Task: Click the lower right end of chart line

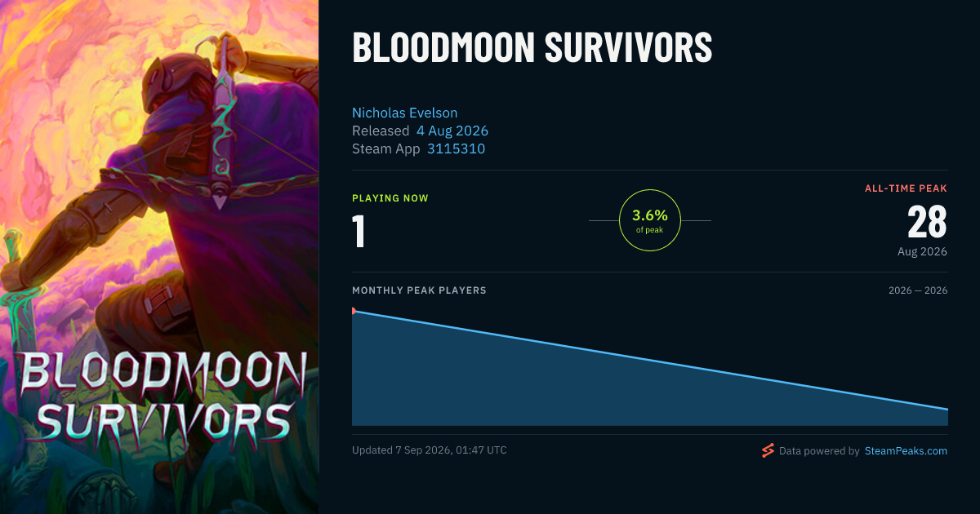Action: [x=946, y=409]
